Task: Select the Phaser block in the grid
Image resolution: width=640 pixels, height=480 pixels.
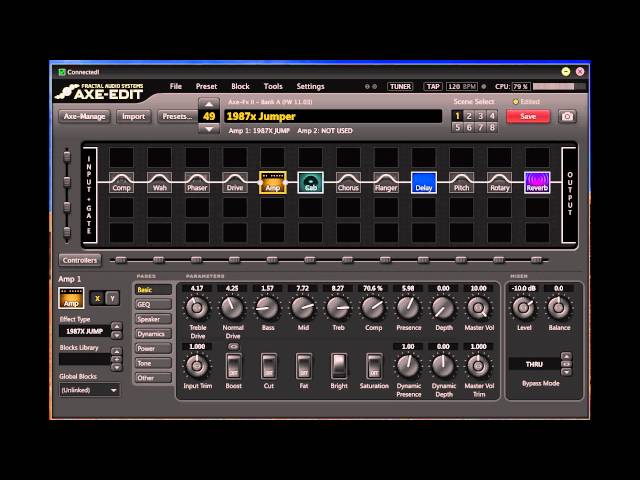Action: pyautogui.click(x=197, y=182)
